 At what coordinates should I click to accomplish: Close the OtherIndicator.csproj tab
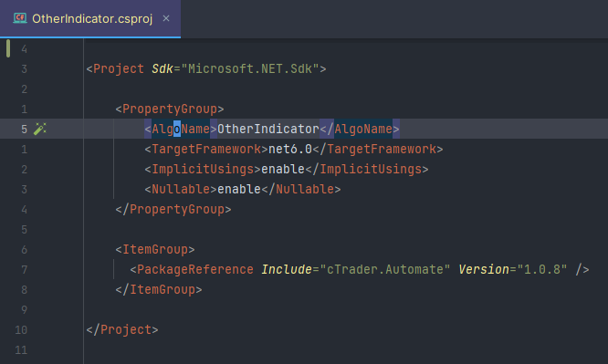[x=166, y=18]
